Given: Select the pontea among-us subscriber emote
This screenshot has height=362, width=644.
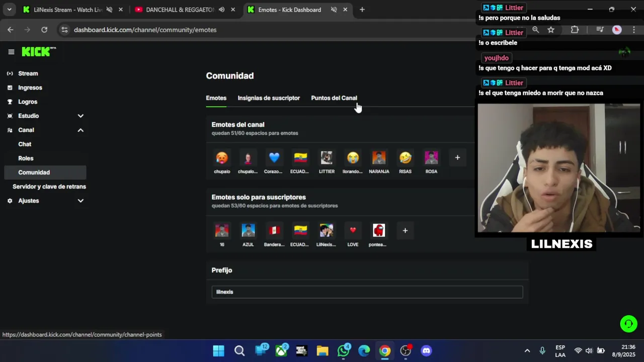Looking at the screenshot, I should 379,231.
